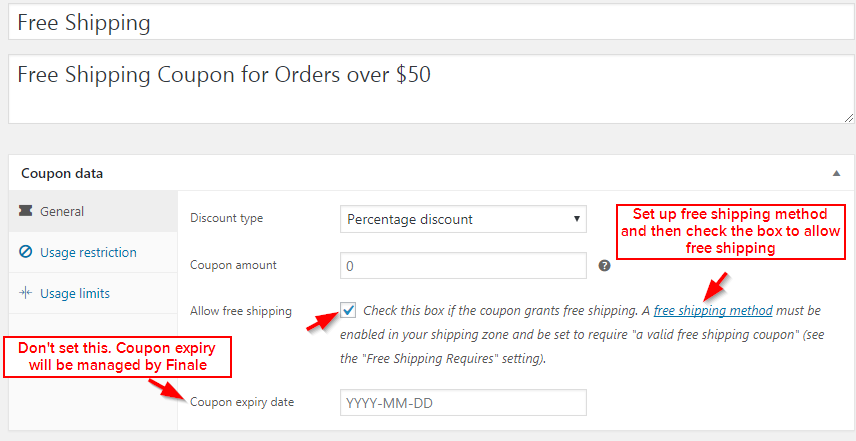
Task: Click the Percentage discount dropdown arrow
Action: [576, 219]
